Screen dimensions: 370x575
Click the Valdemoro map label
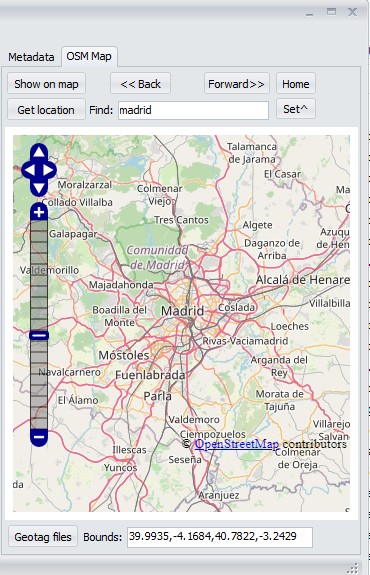pyautogui.click(x=194, y=420)
